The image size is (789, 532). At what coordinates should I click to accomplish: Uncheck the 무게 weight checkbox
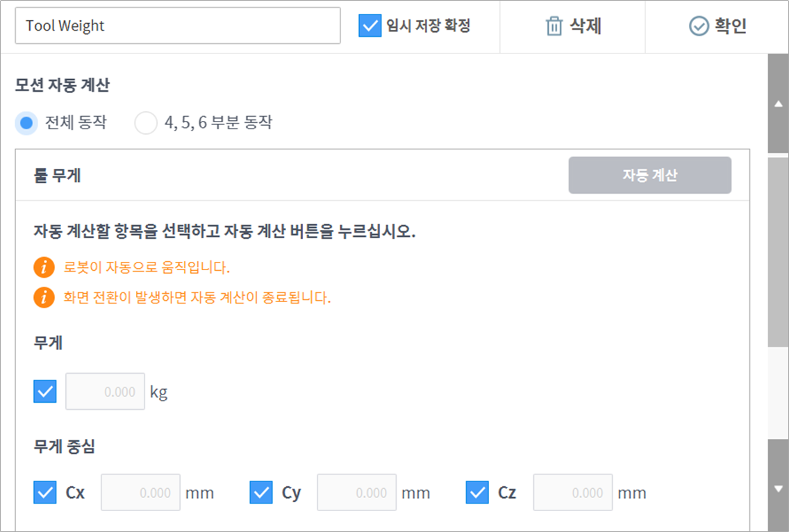pyautogui.click(x=44, y=391)
